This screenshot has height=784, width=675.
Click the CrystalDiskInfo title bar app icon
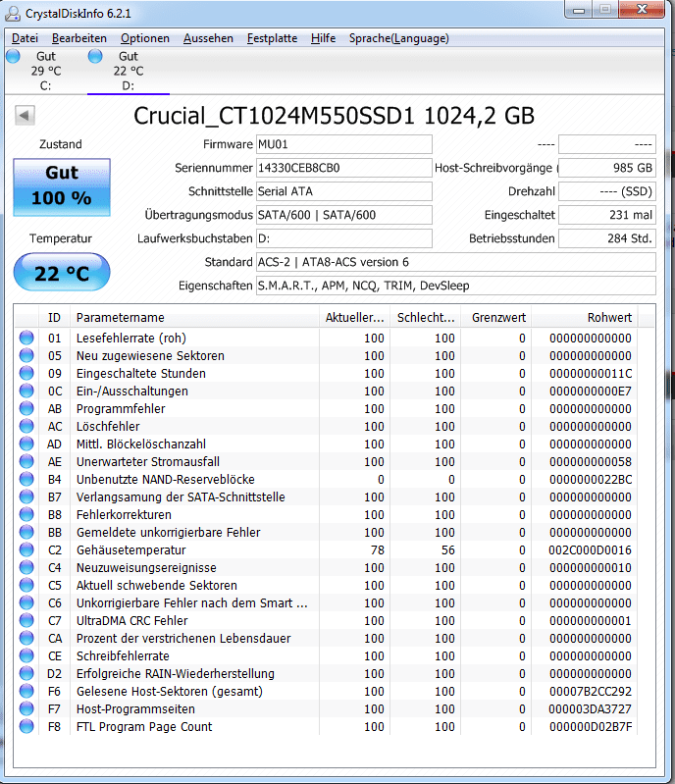[x=13, y=14]
